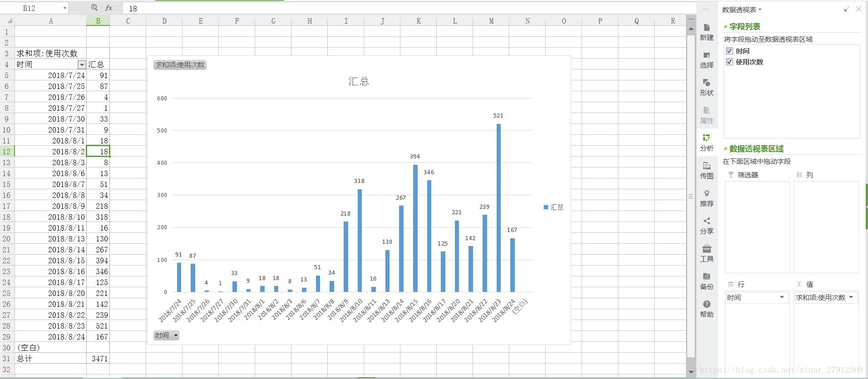Select row 31 header

click(7, 359)
